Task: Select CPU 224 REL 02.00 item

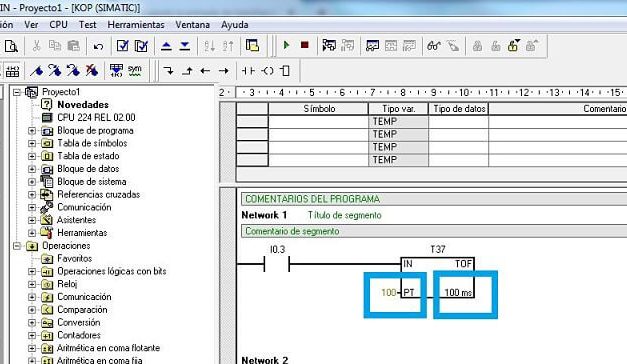Action: tap(96, 118)
